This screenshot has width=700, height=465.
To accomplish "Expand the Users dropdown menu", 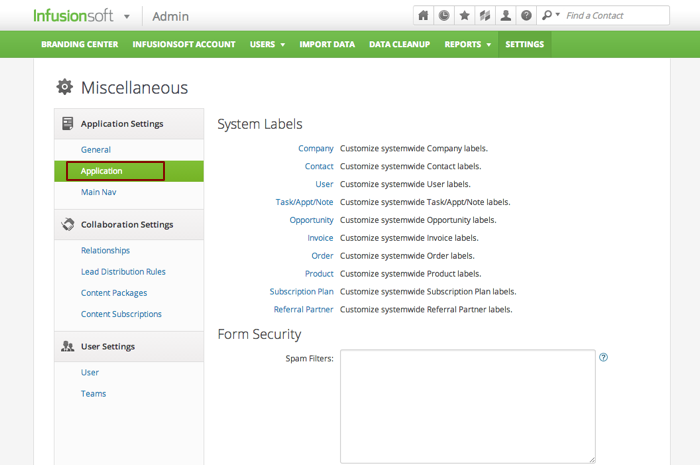I will tap(267, 44).
